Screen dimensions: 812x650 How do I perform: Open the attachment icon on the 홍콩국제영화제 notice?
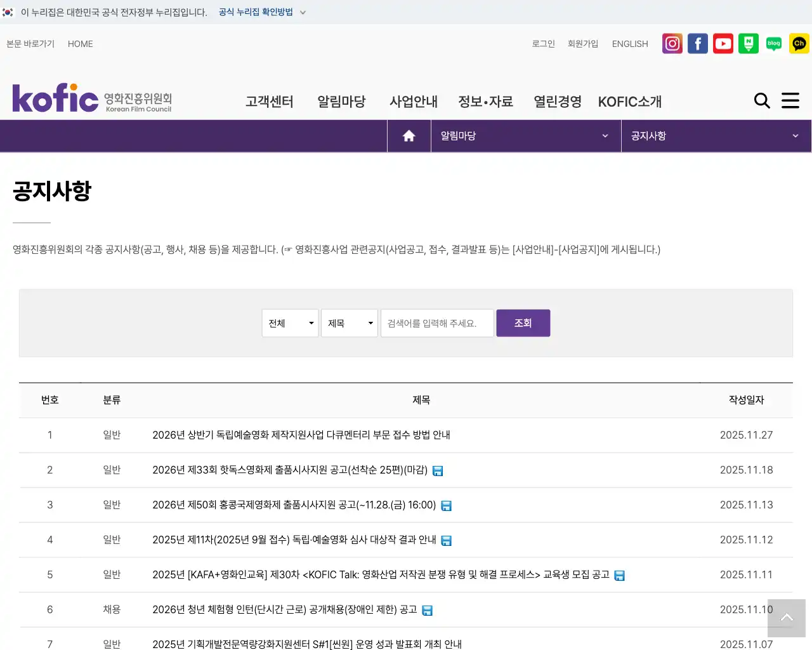pyautogui.click(x=447, y=505)
